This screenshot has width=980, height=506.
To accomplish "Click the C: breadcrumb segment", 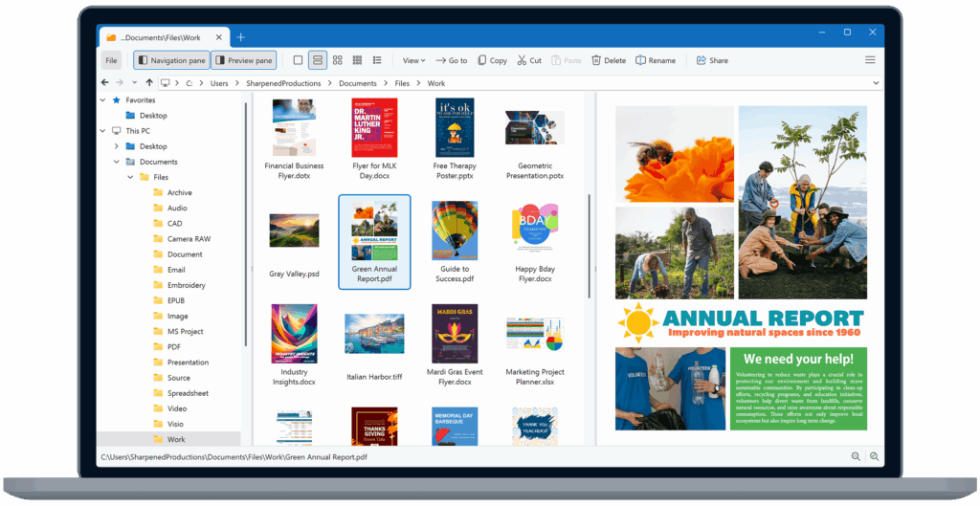I will 189,83.
